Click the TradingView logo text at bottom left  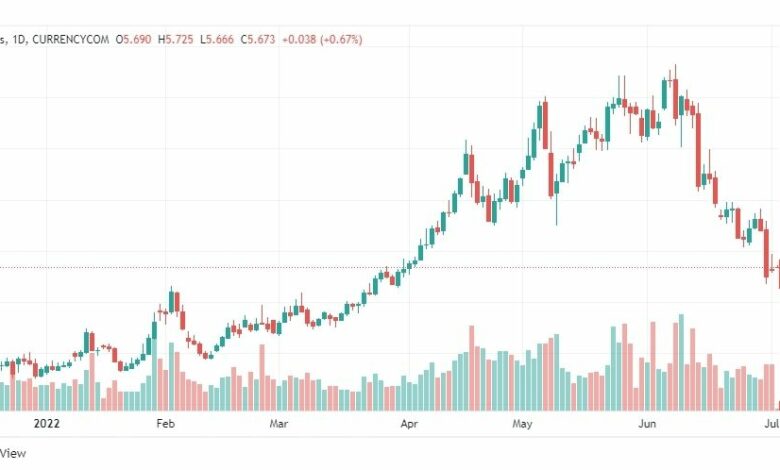13,453
